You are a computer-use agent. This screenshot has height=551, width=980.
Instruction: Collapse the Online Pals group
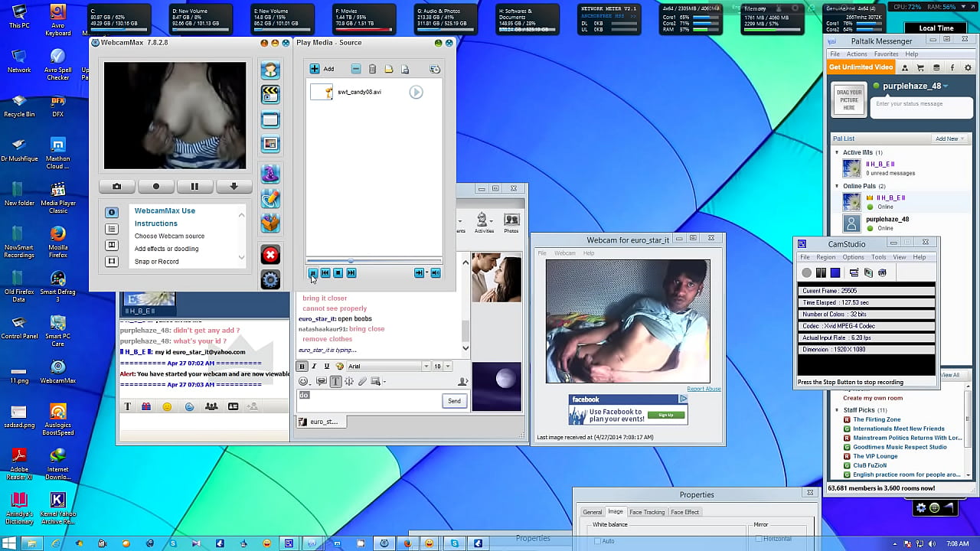837,186
